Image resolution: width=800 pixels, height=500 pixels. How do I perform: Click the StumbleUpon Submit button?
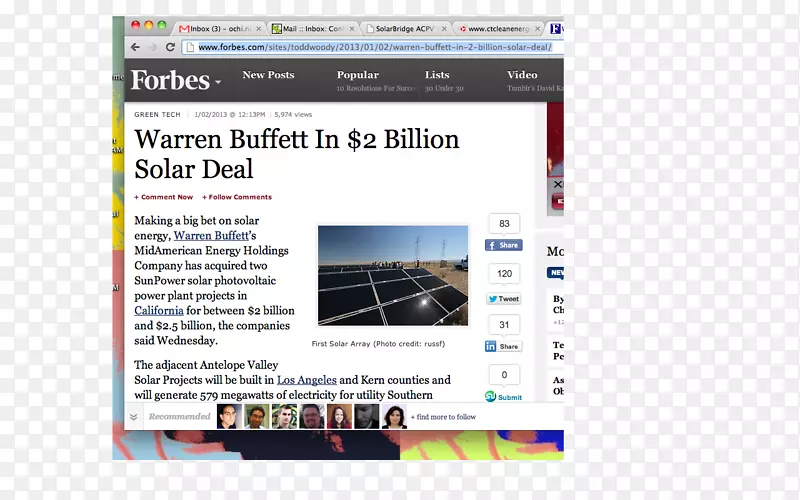coord(503,397)
